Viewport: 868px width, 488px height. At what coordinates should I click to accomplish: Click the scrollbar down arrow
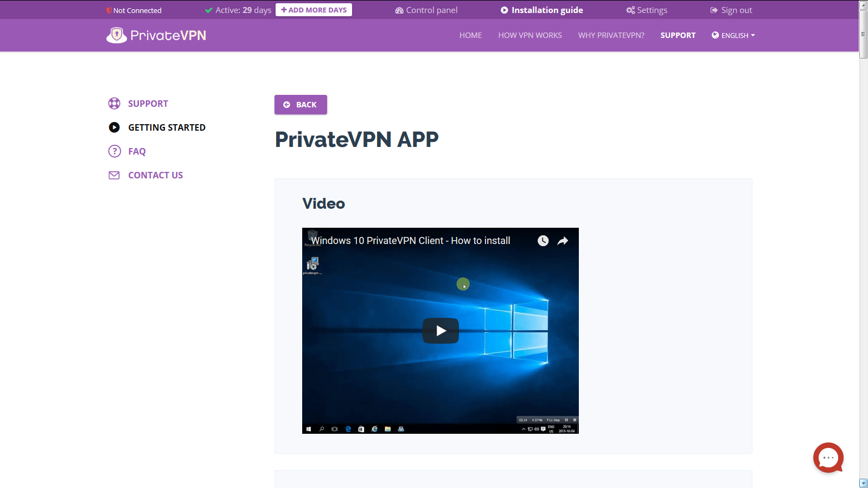coord(863,483)
